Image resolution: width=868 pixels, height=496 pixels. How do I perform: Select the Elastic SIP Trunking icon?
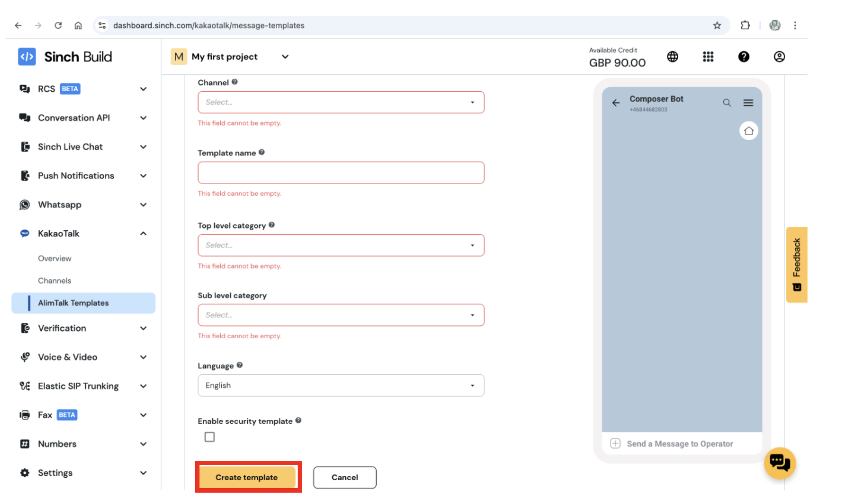24,386
